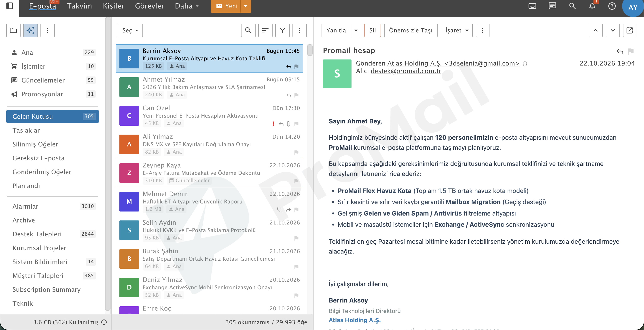Delete the message with Sil
Image resolution: width=644 pixels, height=330 pixels.
coord(373,30)
